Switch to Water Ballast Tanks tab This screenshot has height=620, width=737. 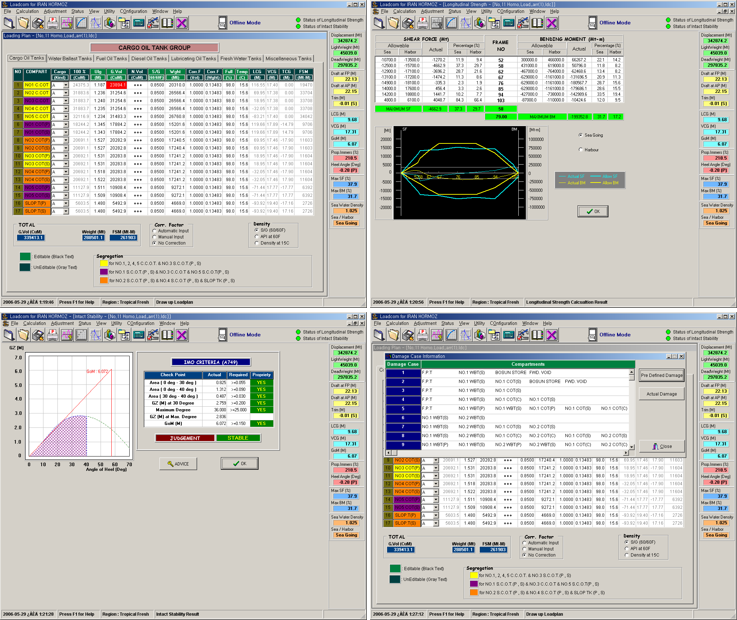point(71,58)
